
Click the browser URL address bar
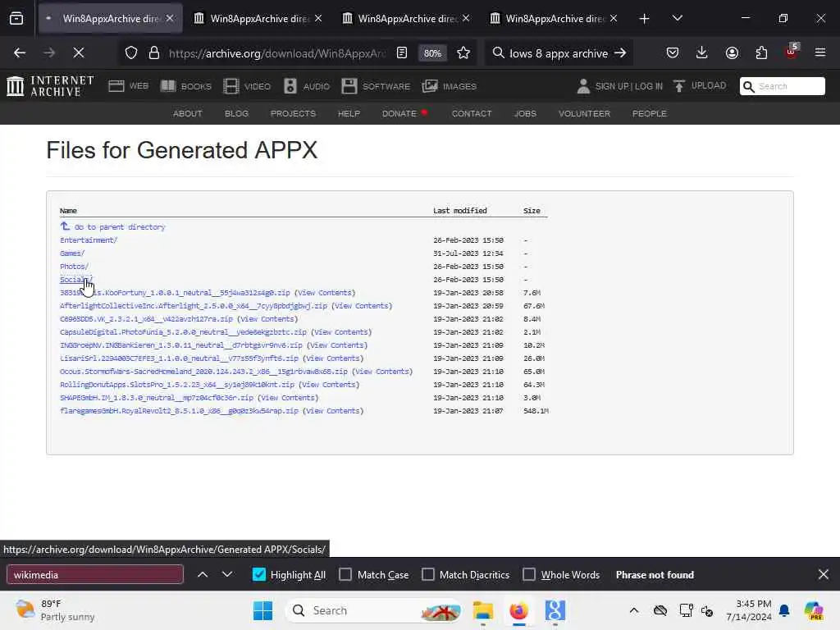(x=277, y=53)
